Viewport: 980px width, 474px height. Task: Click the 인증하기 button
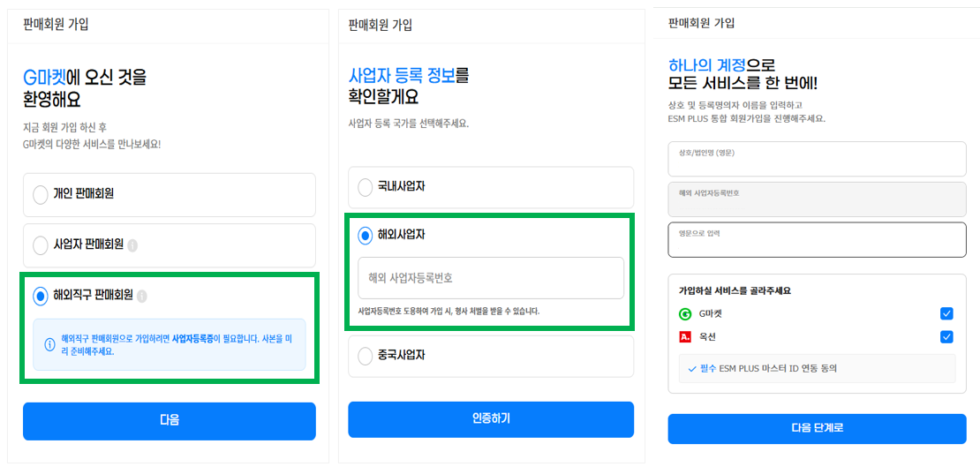491,419
